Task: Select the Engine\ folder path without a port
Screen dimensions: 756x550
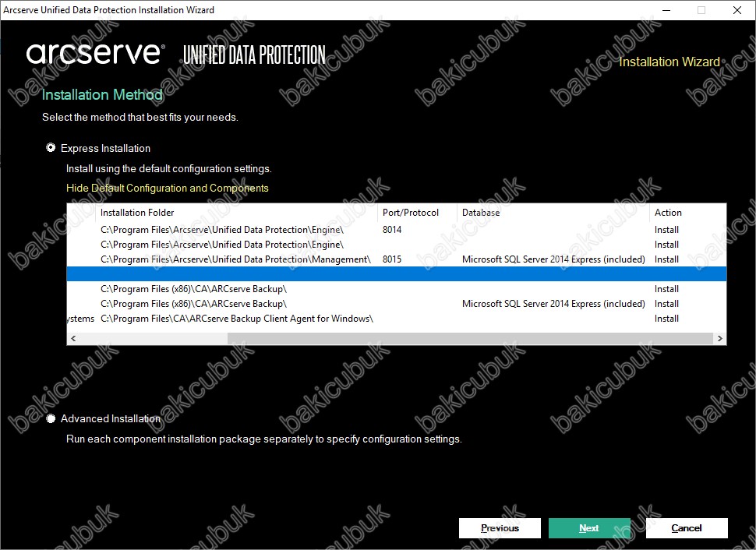Action: tap(222, 245)
